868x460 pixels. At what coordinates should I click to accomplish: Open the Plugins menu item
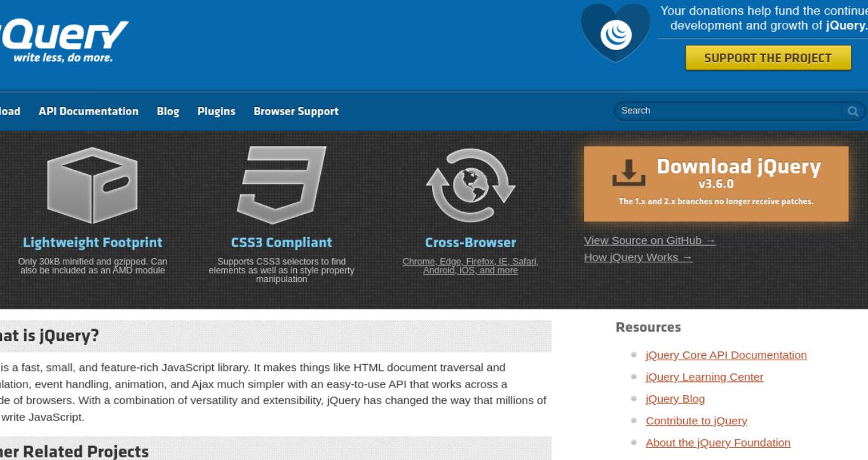click(216, 111)
